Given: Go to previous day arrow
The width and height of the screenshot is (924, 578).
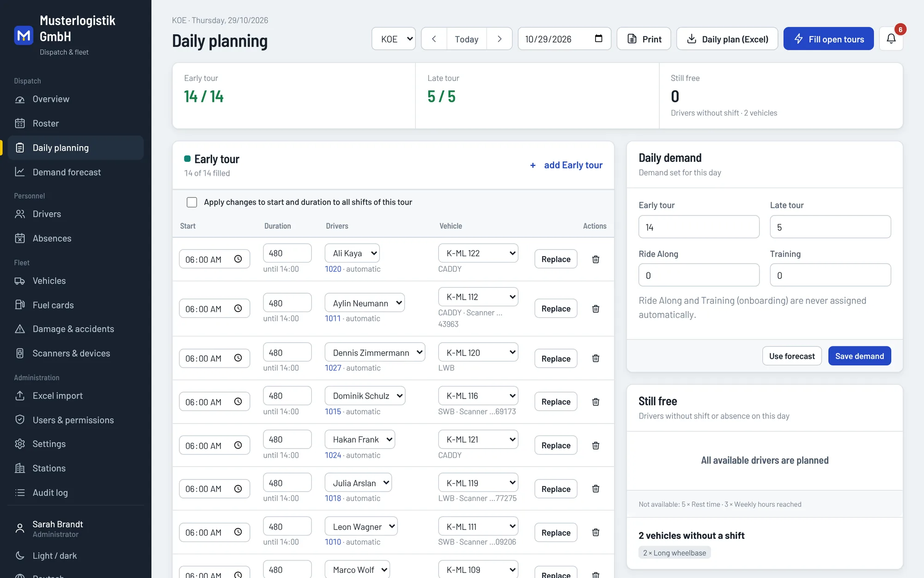Looking at the screenshot, I should pos(434,39).
